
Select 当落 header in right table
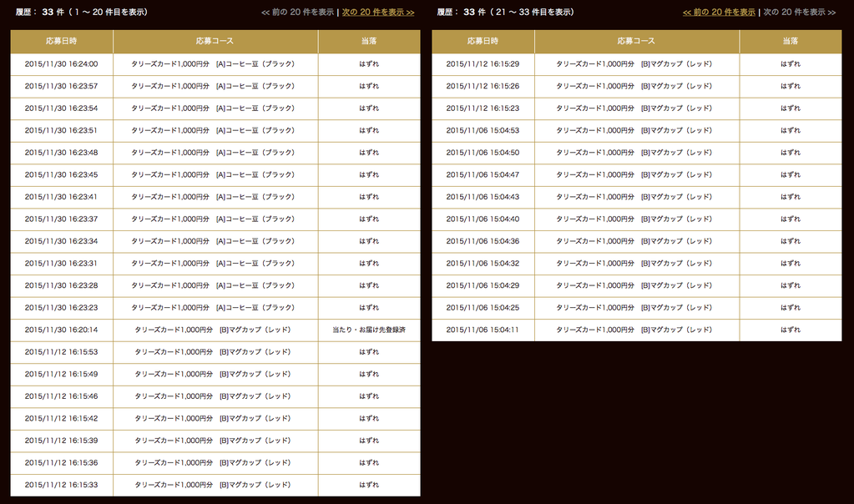point(791,42)
